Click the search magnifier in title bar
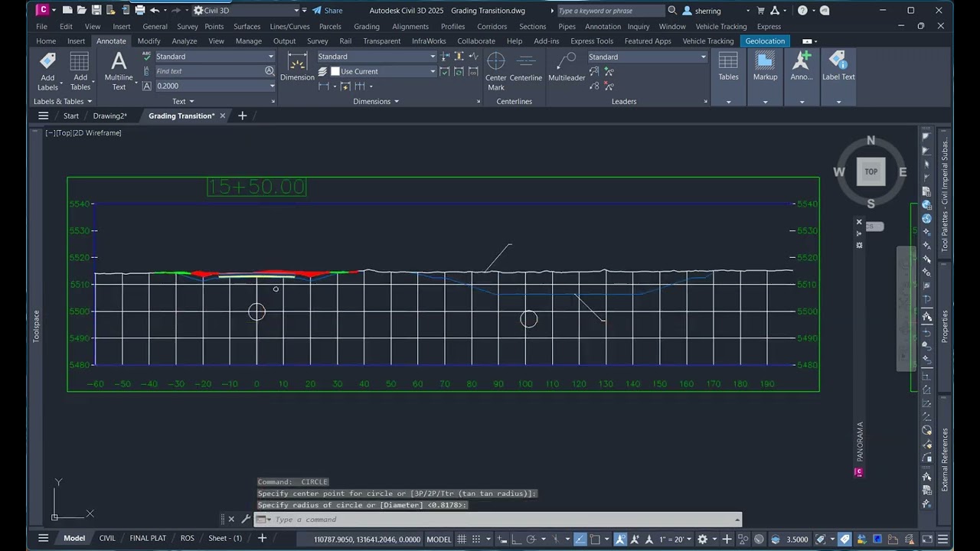980x551 pixels. [672, 11]
